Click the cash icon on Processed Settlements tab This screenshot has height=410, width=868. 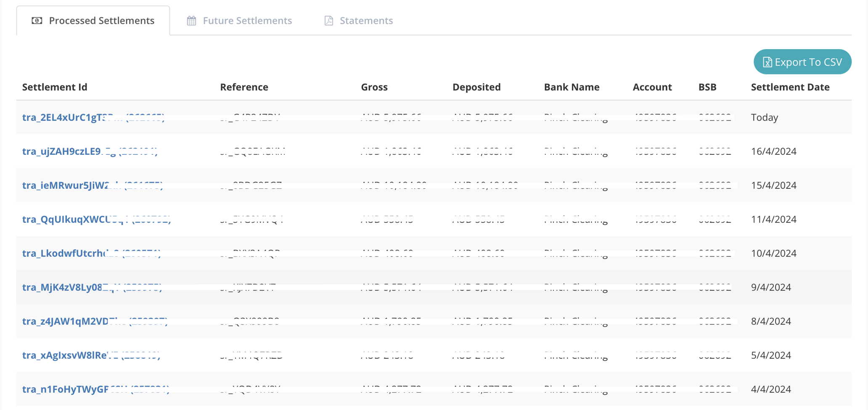[37, 20]
